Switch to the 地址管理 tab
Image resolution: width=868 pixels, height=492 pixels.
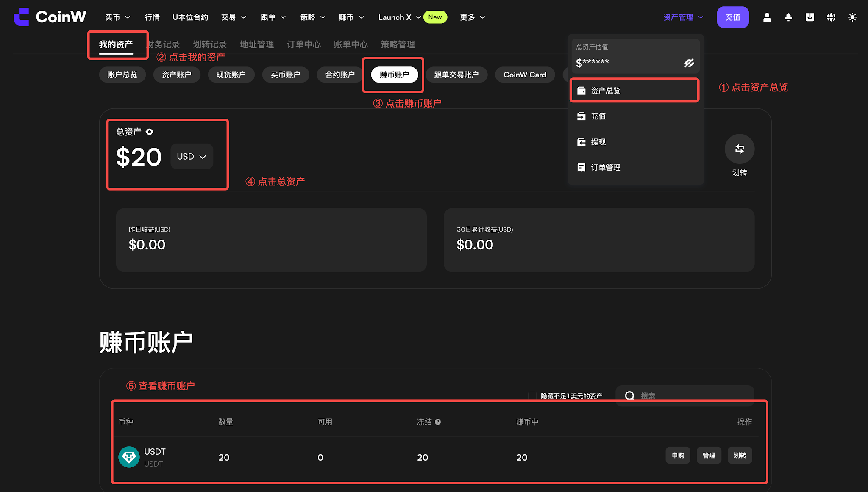(x=257, y=44)
